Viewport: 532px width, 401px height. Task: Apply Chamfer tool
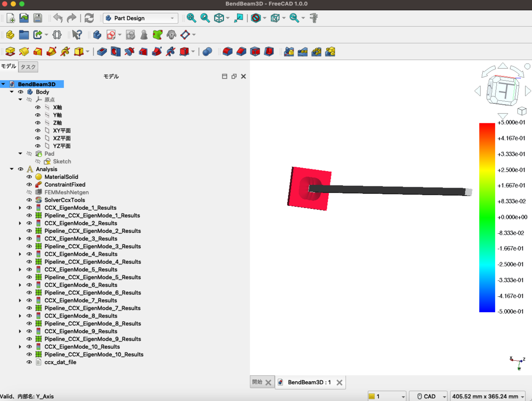click(x=241, y=51)
